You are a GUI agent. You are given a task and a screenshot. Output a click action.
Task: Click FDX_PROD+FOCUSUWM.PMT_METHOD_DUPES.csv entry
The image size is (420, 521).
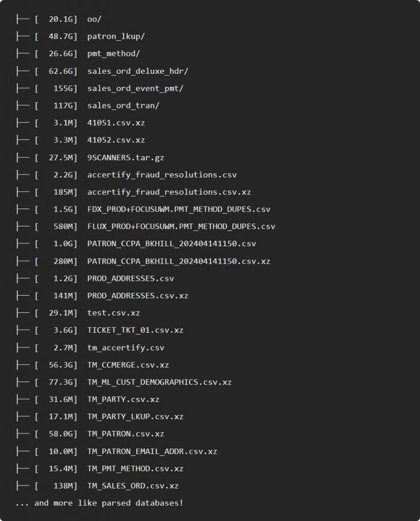click(x=178, y=209)
